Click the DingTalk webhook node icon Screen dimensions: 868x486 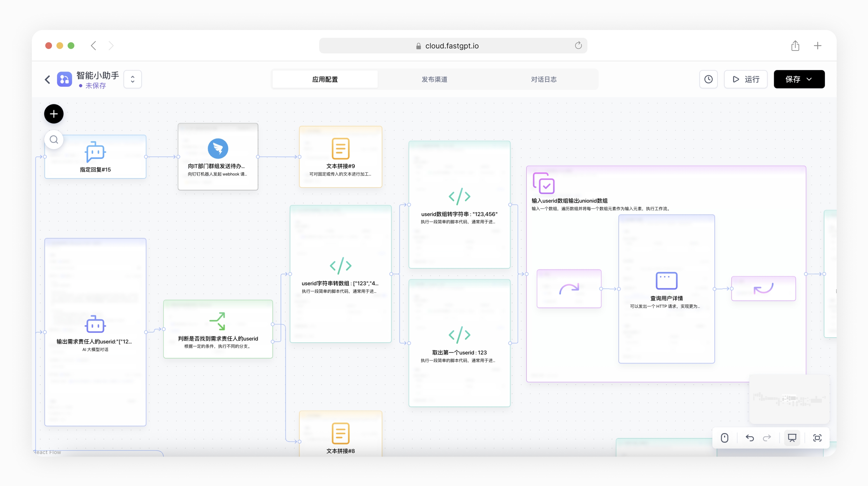[218, 148]
